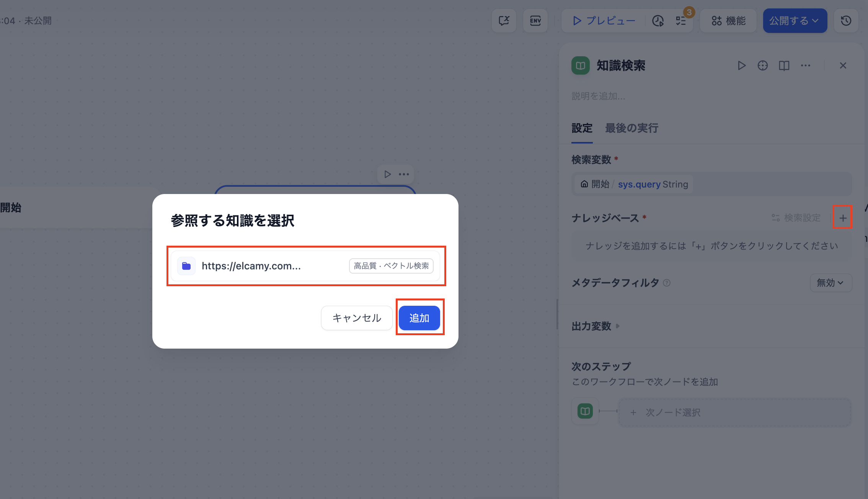Click + to add a knowledge base
This screenshot has height=499, width=868.
(x=842, y=217)
